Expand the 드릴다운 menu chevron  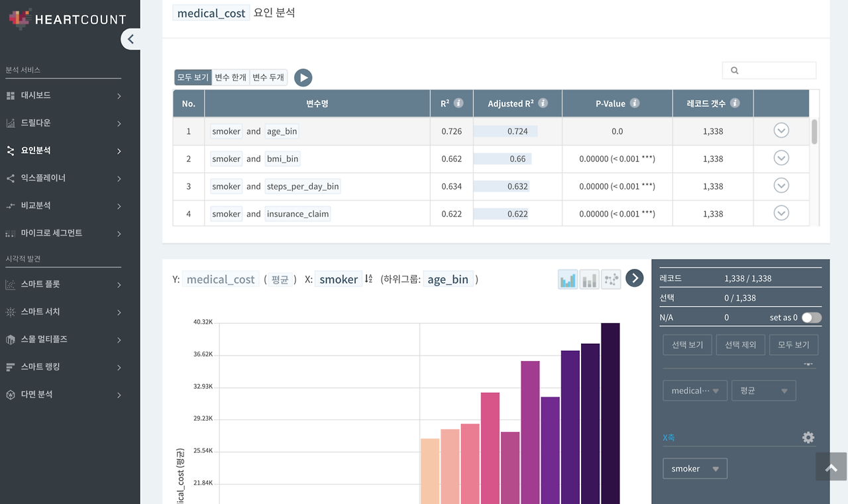tap(119, 124)
